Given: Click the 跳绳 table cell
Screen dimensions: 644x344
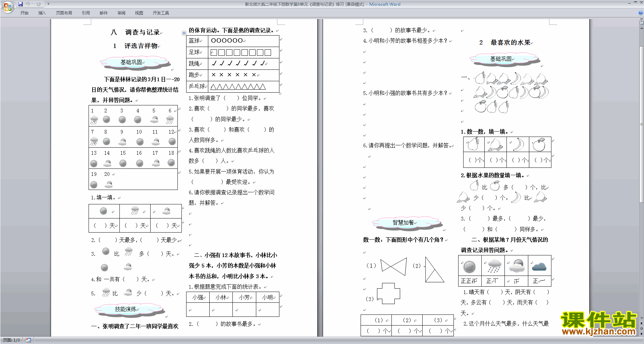Looking at the screenshot, I should (x=197, y=64).
